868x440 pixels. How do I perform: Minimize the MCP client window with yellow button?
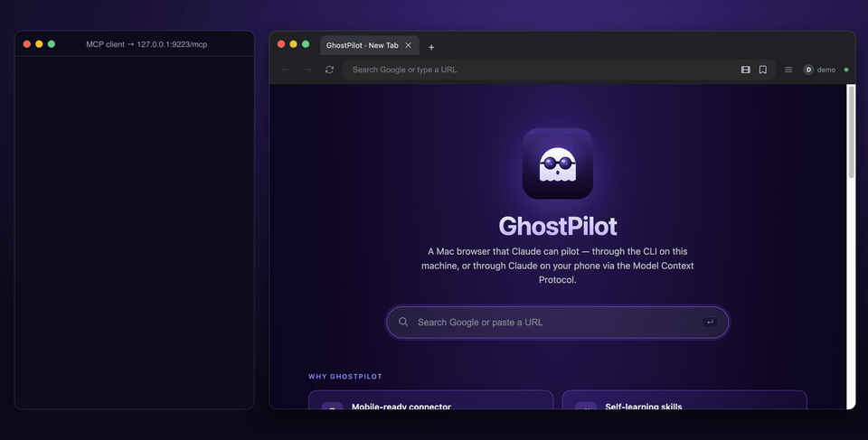(39, 43)
